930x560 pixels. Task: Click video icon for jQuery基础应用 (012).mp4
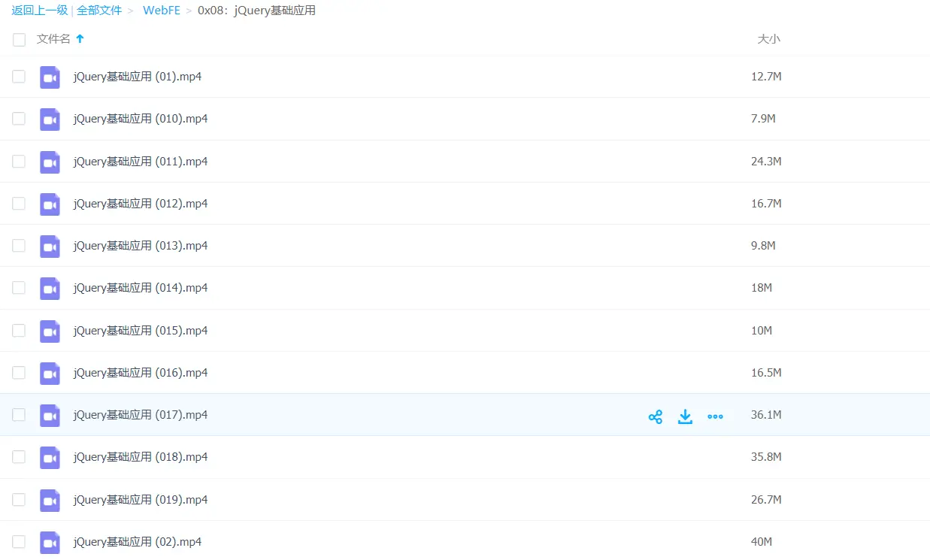pyautogui.click(x=50, y=204)
